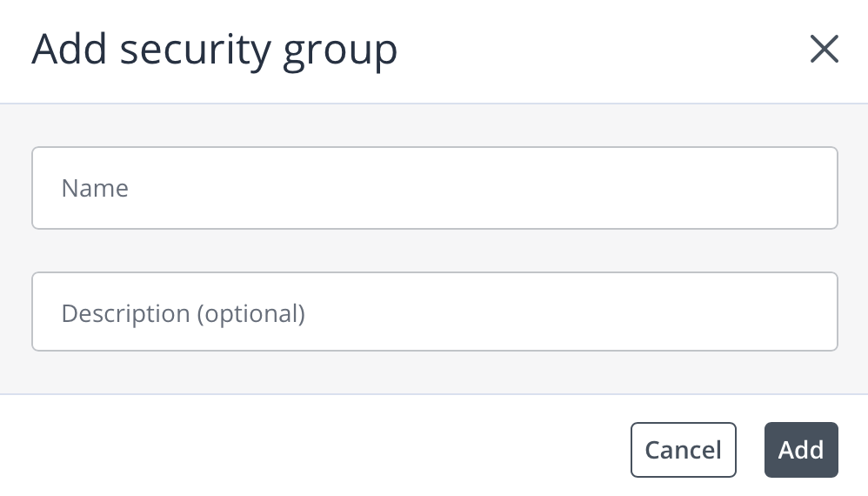Cancel adding the security group
The height and width of the screenshot is (496, 868).
tap(683, 450)
